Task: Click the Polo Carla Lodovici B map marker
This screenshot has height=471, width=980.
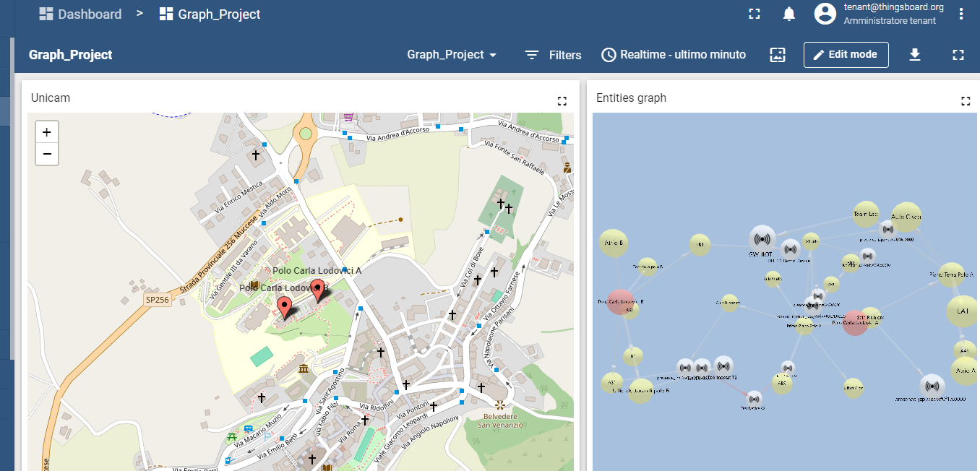Action: coord(285,308)
